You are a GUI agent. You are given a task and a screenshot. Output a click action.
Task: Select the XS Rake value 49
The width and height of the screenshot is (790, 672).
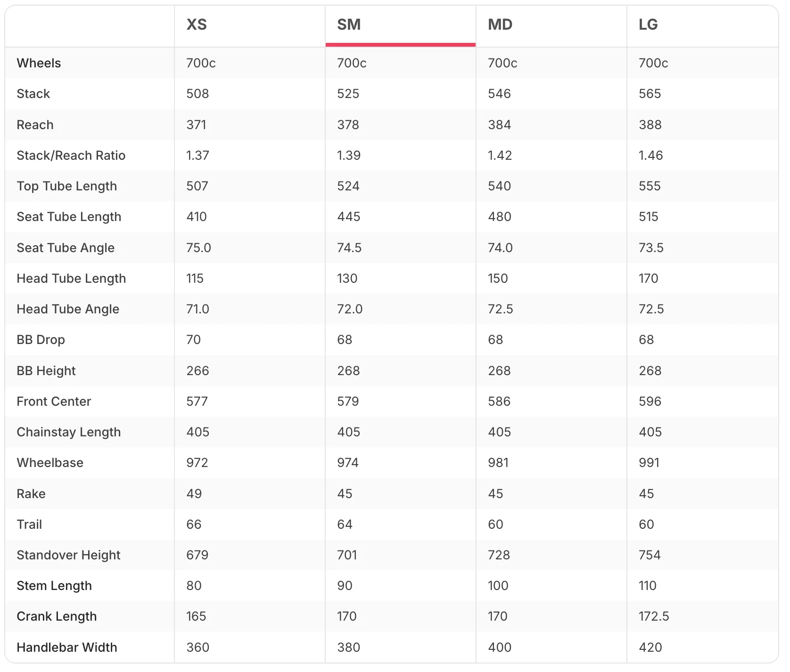pos(194,494)
